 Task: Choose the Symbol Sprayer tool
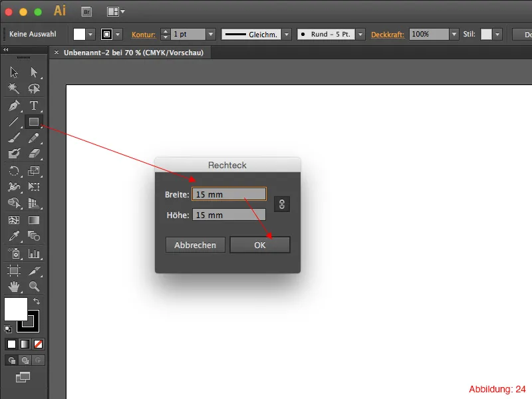click(x=14, y=253)
